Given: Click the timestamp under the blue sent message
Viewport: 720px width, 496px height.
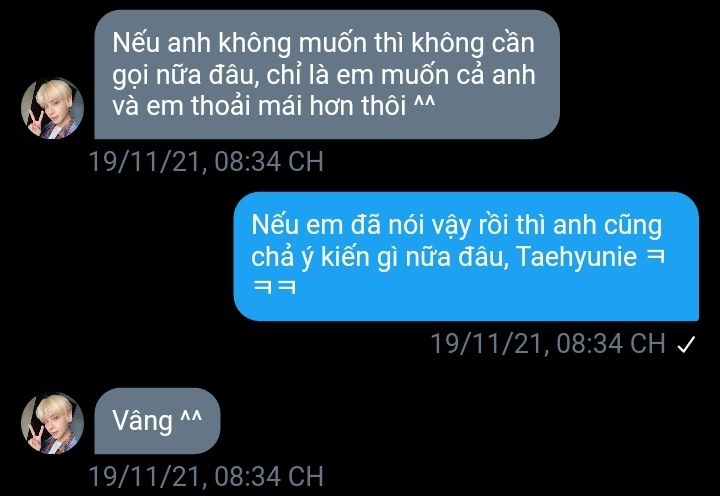Looking at the screenshot, I should pyautogui.click(x=548, y=344).
